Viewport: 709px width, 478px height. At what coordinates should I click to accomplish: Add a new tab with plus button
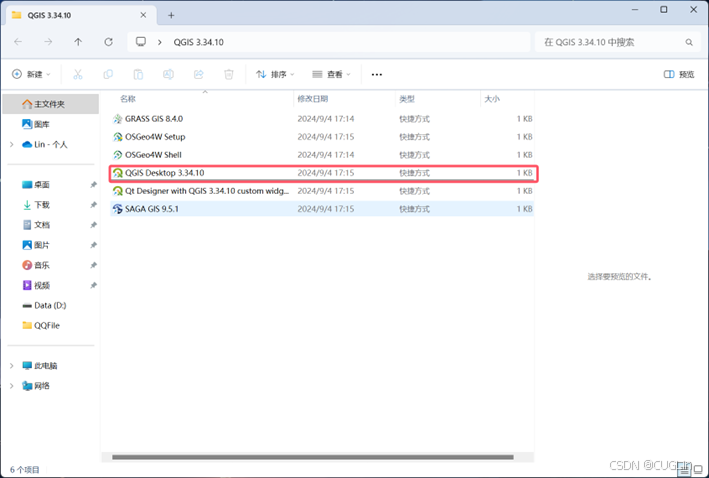171,15
